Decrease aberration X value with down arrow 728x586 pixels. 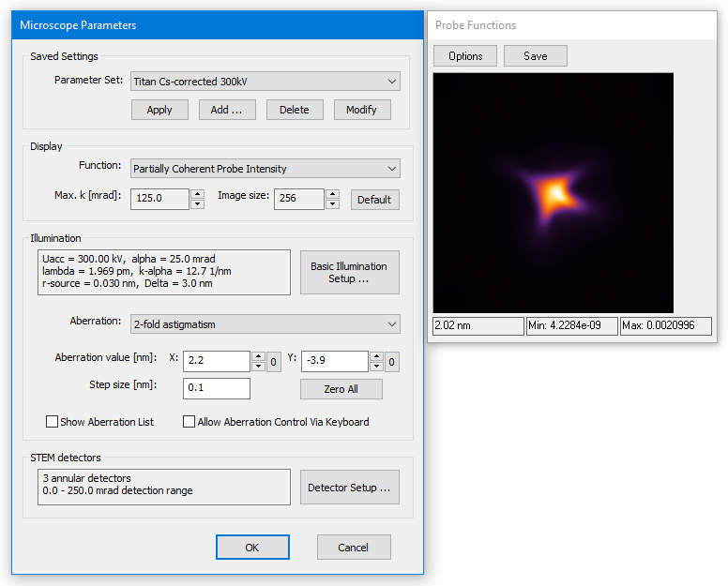(x=259, y=367)
